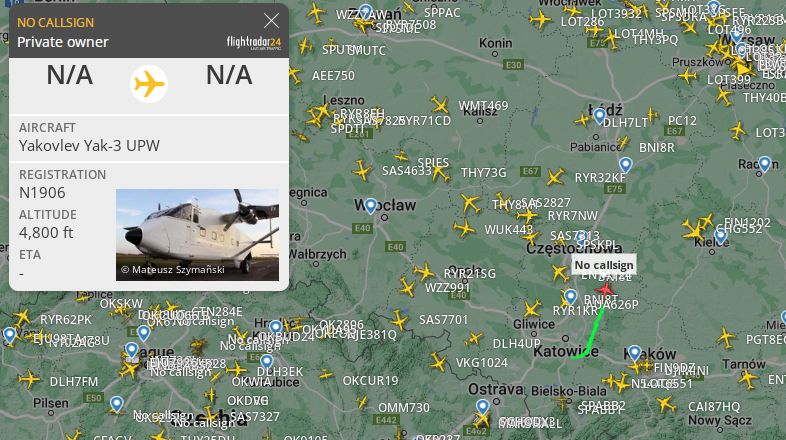Viewport: 786px width, 440px height.
Task: Click the Wrocław airport pin marker
Action: click(x=370, y=206)
